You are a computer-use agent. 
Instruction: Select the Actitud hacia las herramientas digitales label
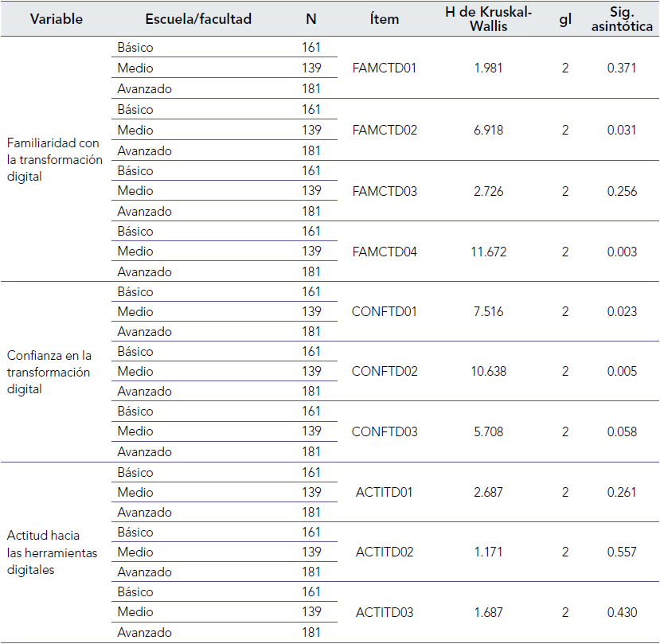pyautogui.click(x=52, y=552)
